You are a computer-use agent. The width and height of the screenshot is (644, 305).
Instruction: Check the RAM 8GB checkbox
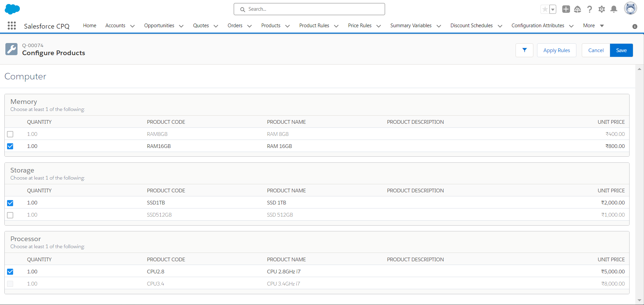[x=10, y=134]
